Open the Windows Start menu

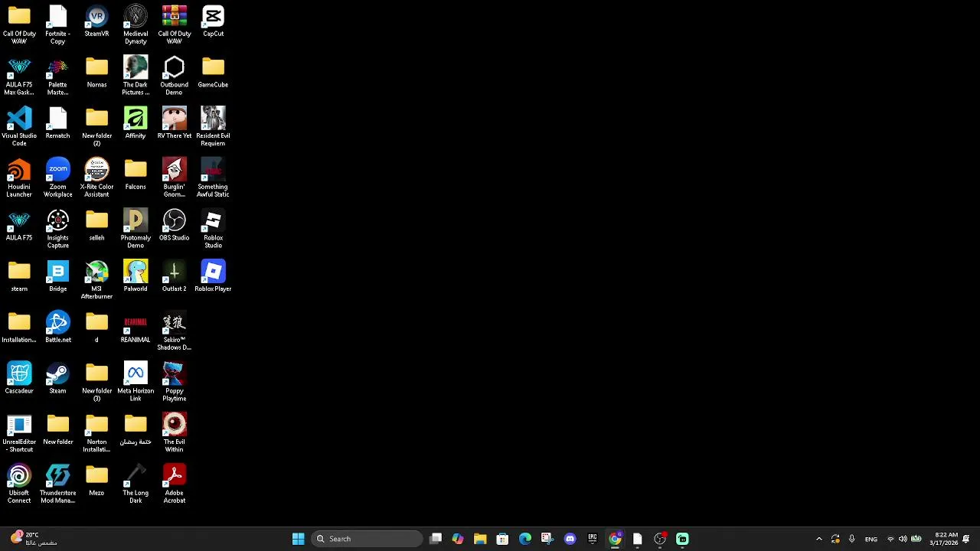point(299,539)
